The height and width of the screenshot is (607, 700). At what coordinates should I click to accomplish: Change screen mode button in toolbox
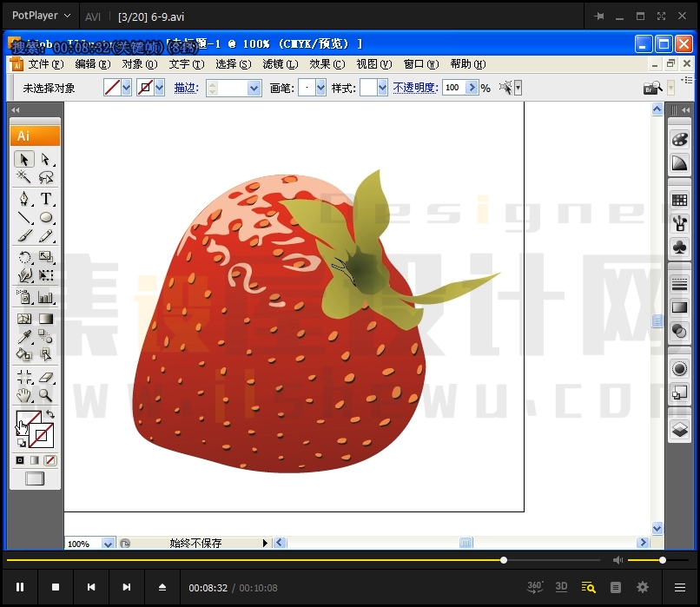pyautogui.click(x=35, y=478)
